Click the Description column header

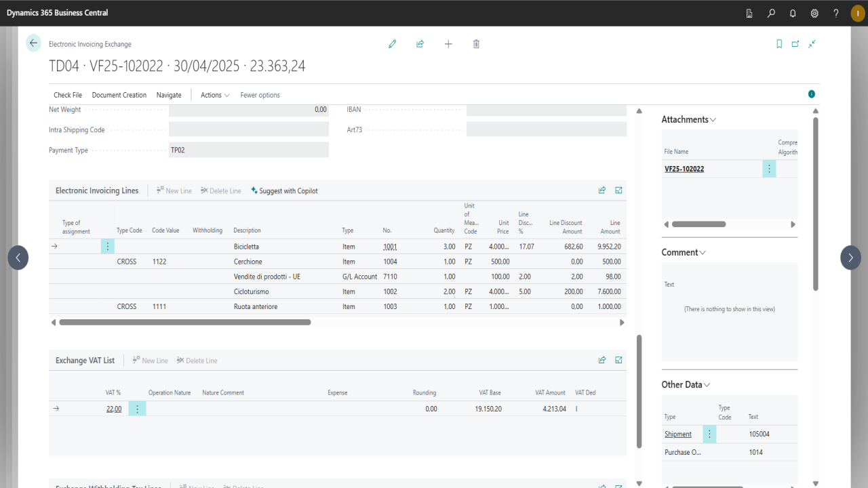248,230
